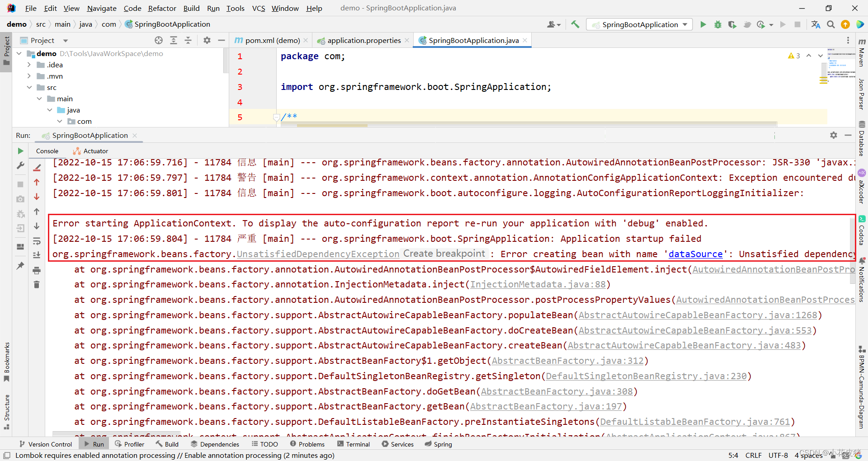The width and height of the screenshot is (868, 461).
Task: Switch to Actuator tab
Action: (x=90, y=151)
